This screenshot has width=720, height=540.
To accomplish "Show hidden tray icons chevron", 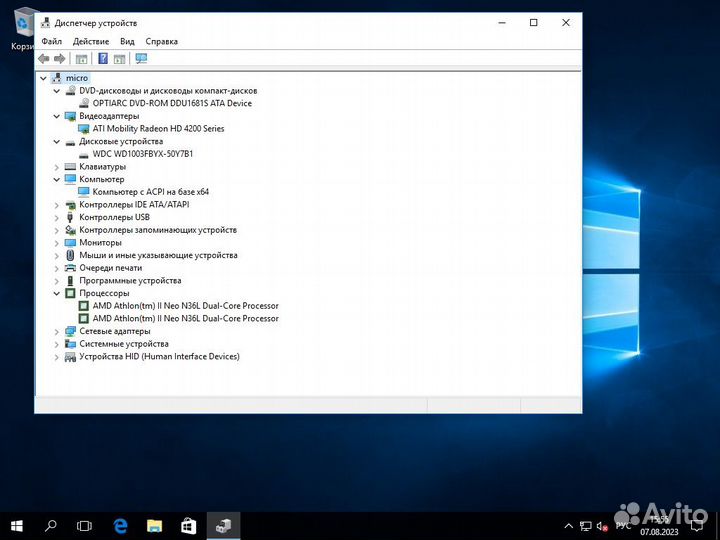I will tap(568, 526).
